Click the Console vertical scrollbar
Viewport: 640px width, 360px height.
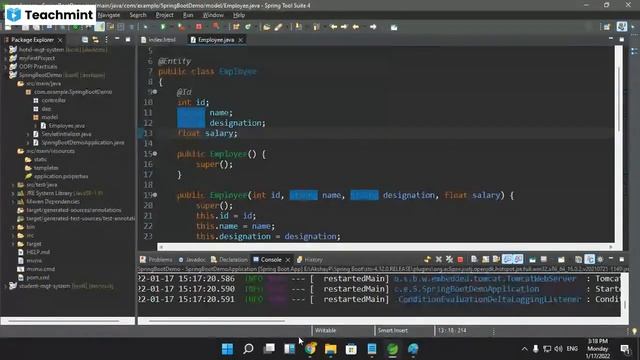(x=624, y=295)
